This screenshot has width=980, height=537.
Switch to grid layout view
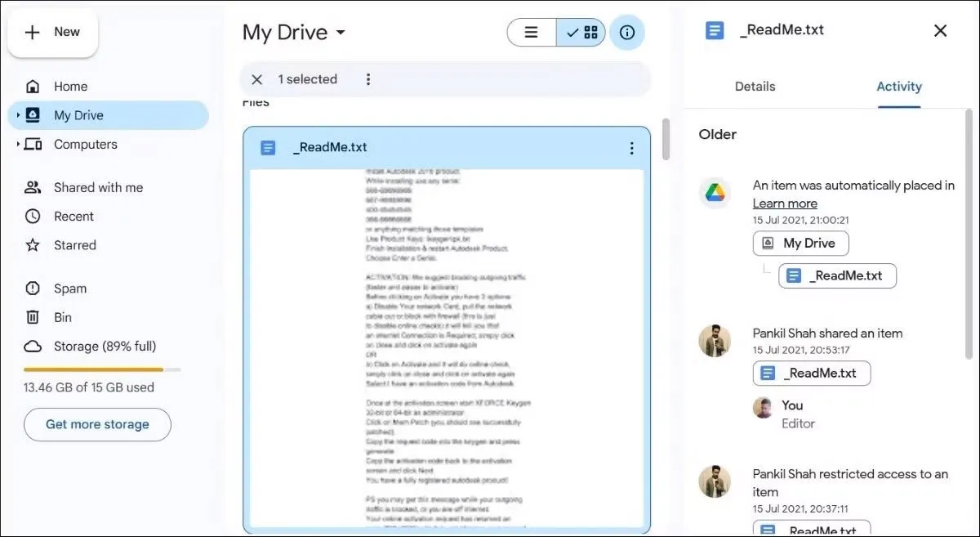pos(582,33)
